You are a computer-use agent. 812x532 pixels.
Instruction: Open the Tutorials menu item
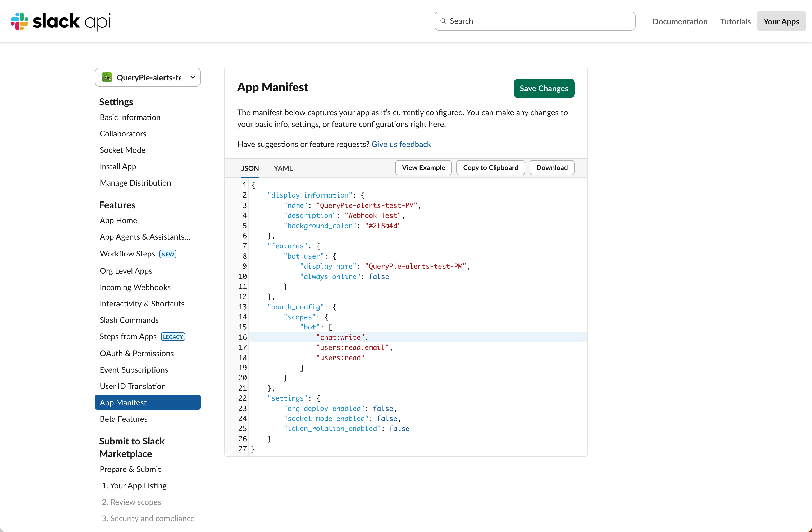[x=735, y=21]
